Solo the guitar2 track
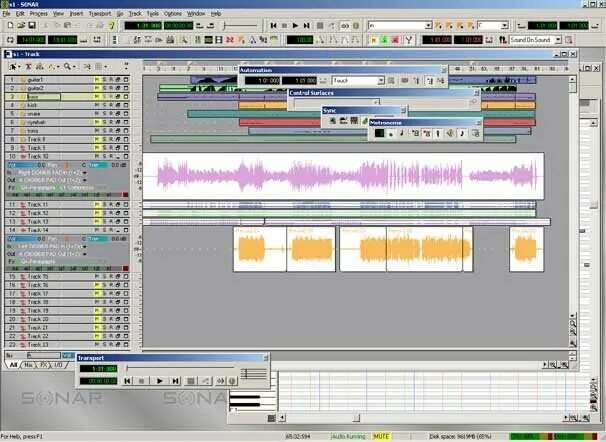Viewport: 606px width, 442px height. (x=104, y=88)
